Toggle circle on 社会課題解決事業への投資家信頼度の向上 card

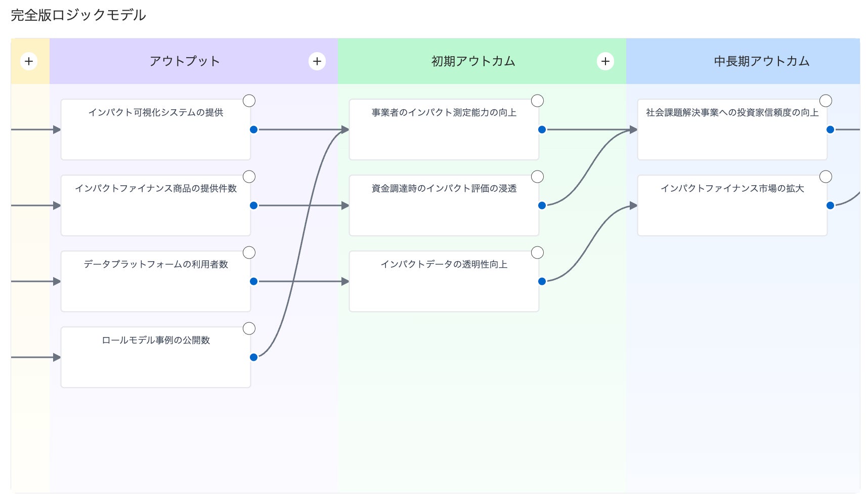tap(826, 101)
